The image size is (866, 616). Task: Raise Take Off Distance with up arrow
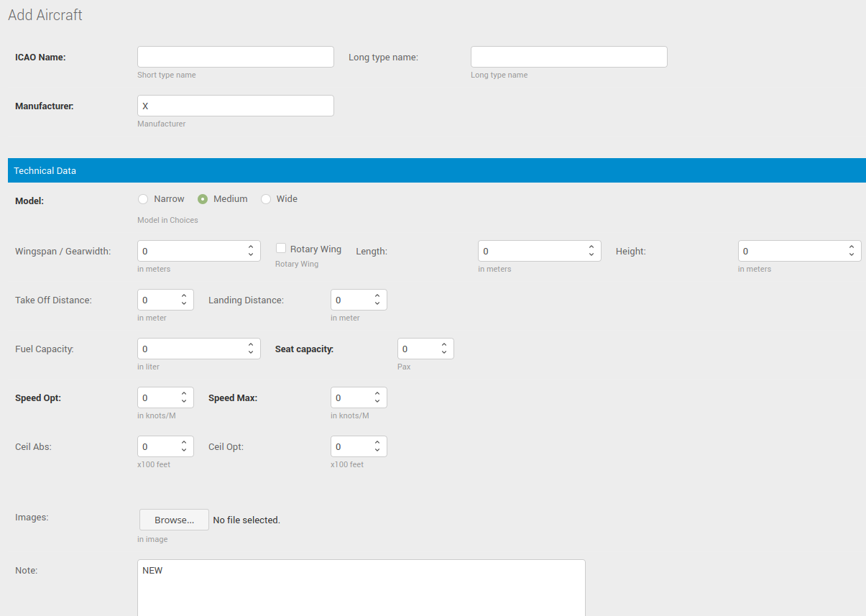coord(184,296)
